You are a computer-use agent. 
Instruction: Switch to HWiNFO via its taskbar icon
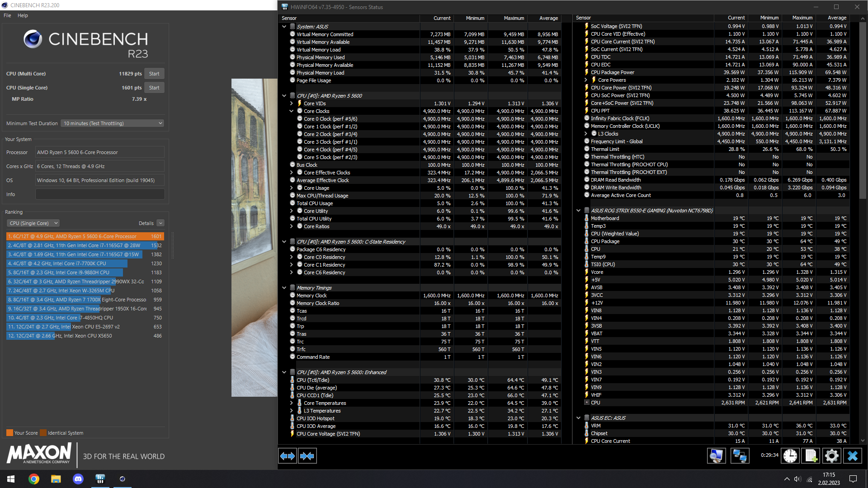(100, 479)
